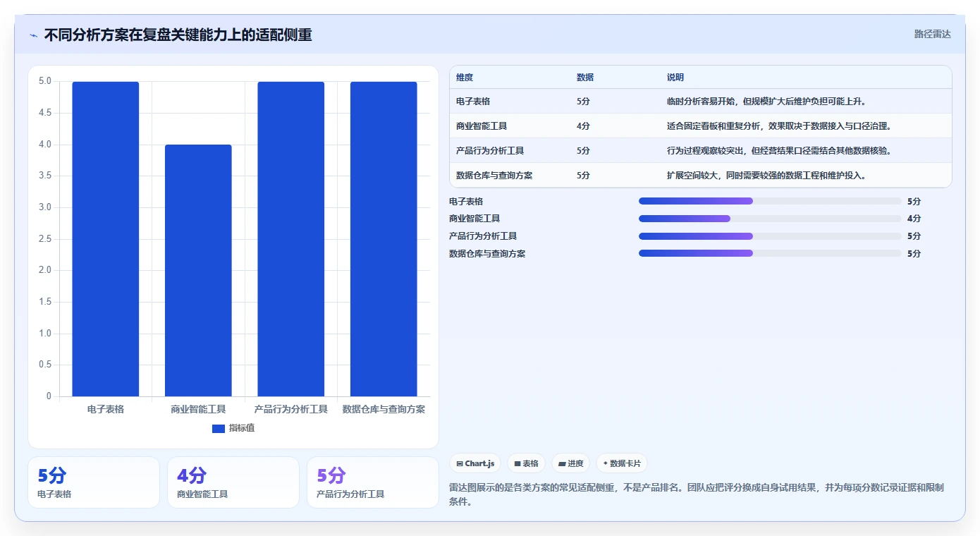Viewport: 980px width, 536px height.
Task: Select the 表格 tag chip
Action: 526,463
